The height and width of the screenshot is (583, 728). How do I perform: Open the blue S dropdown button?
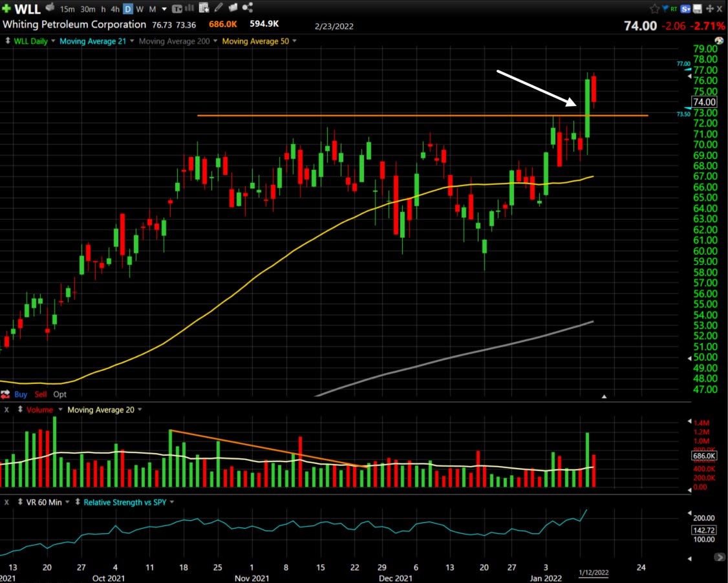(686, 9)
